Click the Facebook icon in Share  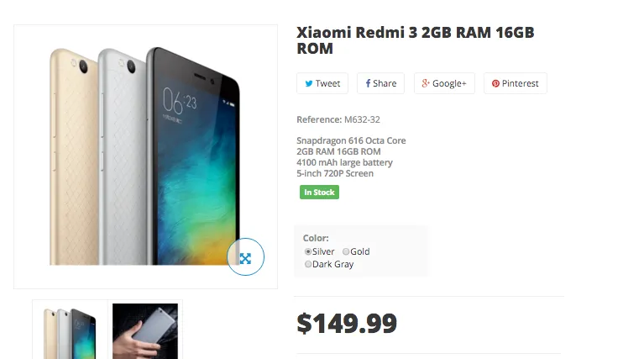point(368,84)
